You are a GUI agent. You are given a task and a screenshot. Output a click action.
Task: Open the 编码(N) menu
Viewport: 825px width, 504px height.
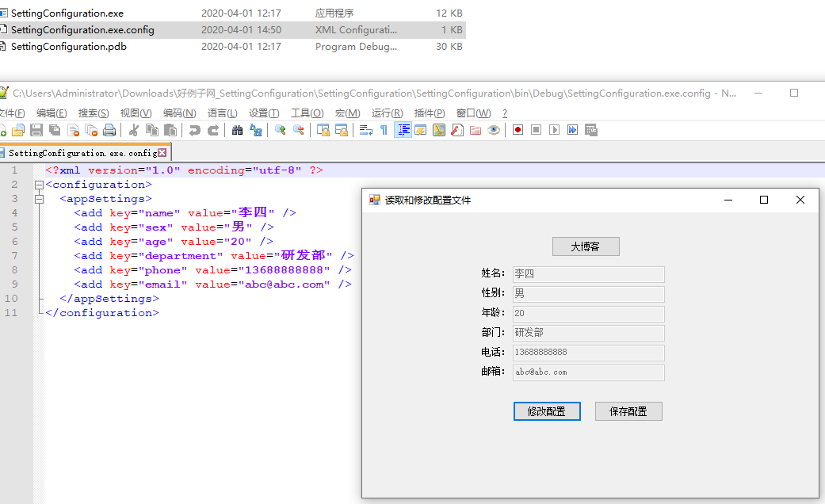coord(179,113)
